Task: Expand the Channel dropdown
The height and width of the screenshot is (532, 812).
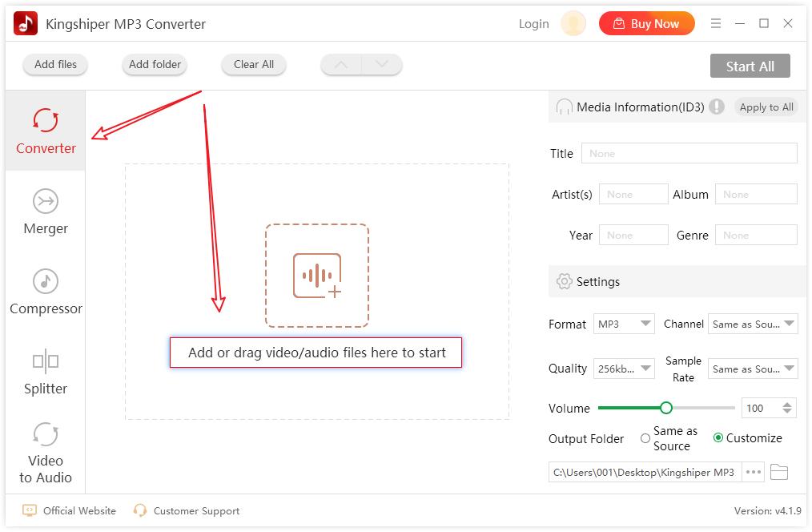Action: tap(753, 324)
